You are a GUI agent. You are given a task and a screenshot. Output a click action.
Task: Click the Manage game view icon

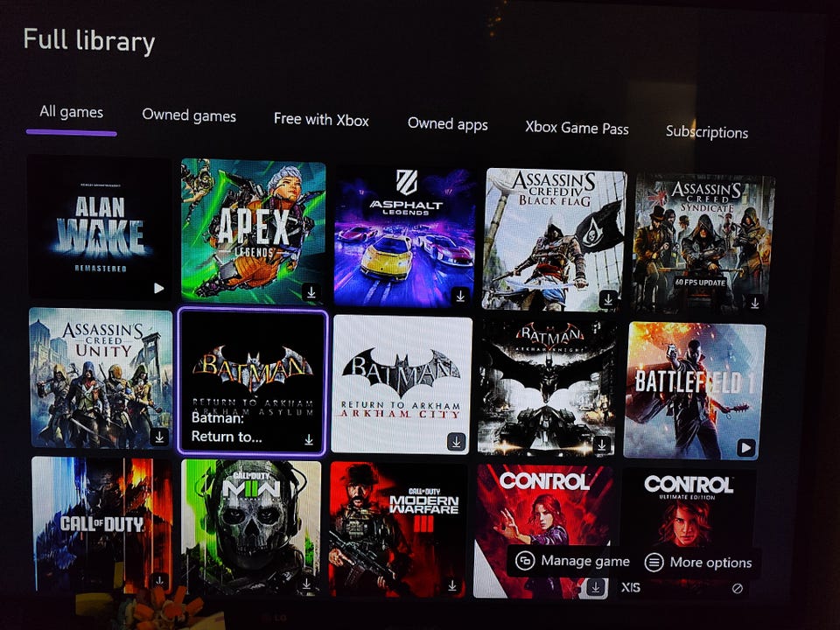(x=525, y=560)
